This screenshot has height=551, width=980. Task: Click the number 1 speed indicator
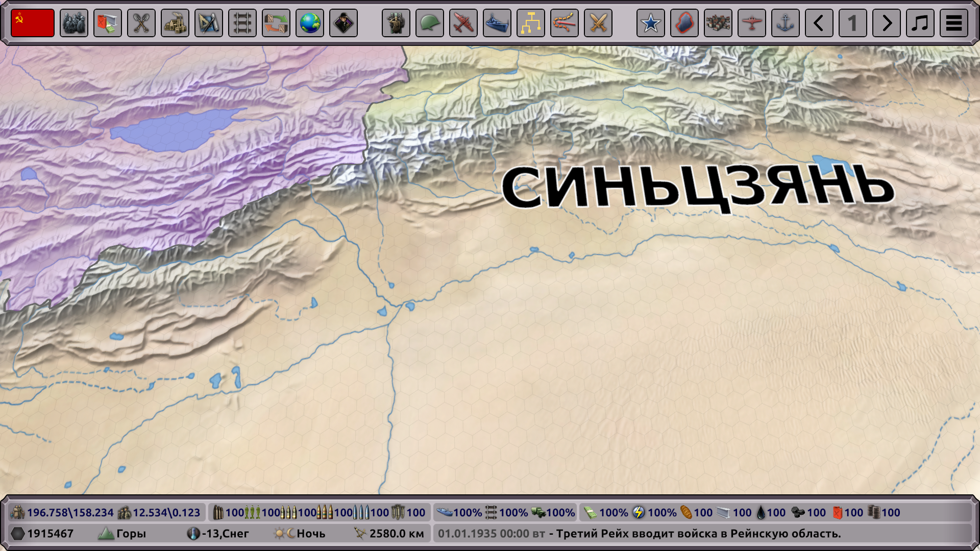(853, 23)
